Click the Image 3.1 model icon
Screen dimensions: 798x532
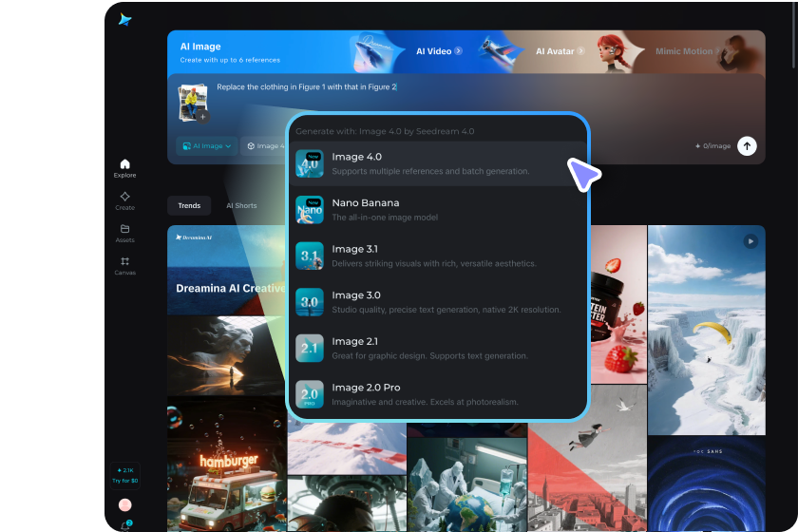click(x=310, y=256)
